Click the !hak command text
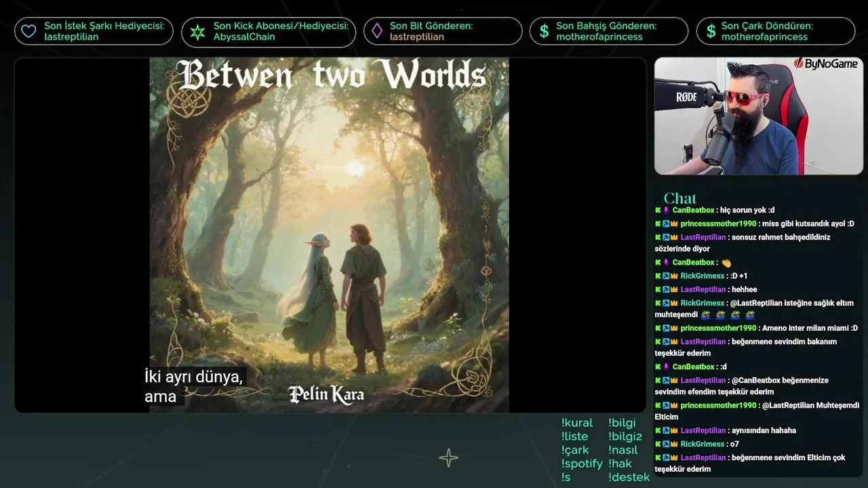This screenshot has width=868, height=488. pos(620,464)
